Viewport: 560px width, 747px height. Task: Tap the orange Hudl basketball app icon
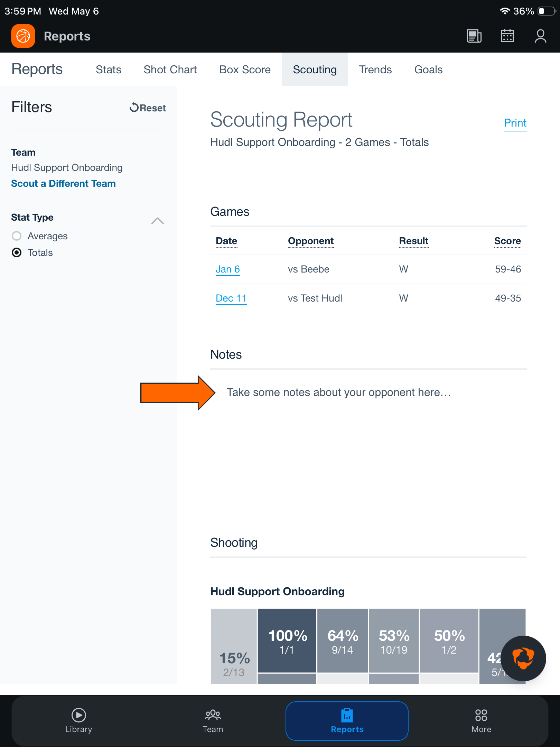23,36
